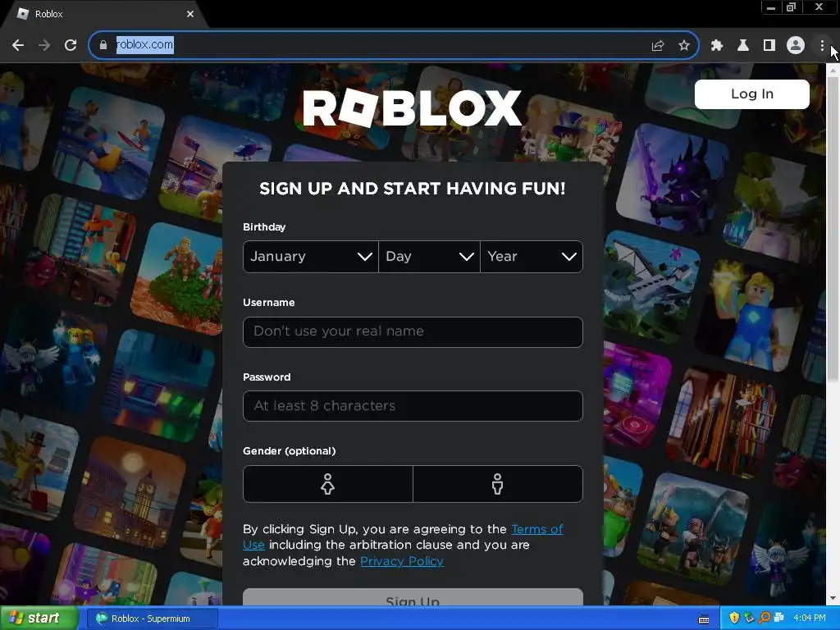This screenshot has height=630, width=840.
Task: Select Roblox - Supermium taskbar button
Action: [x=152, y=619]
